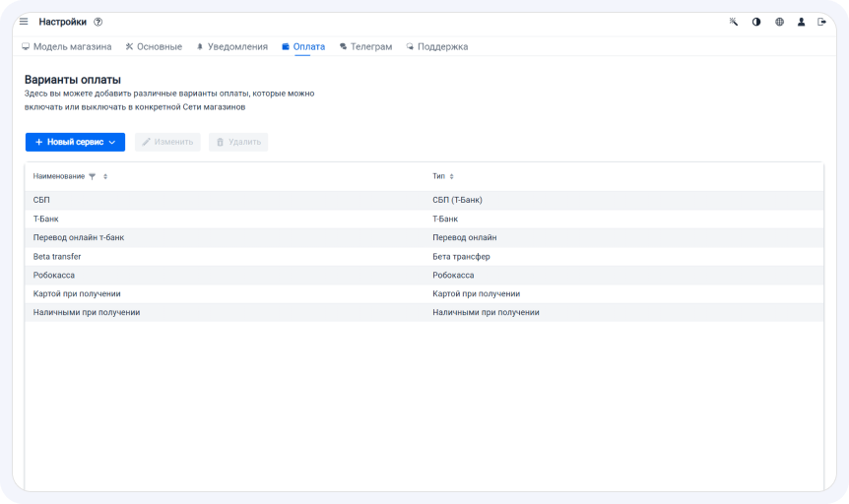Switch to the Модель магазина tab
Screen dimensions: 849x504
67,46
